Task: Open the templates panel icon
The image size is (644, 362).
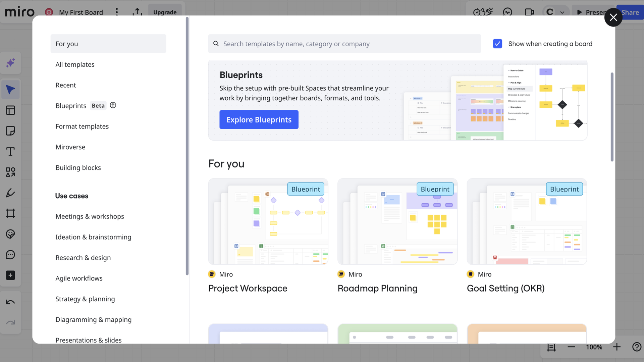Action: click(x=10, y=110)
